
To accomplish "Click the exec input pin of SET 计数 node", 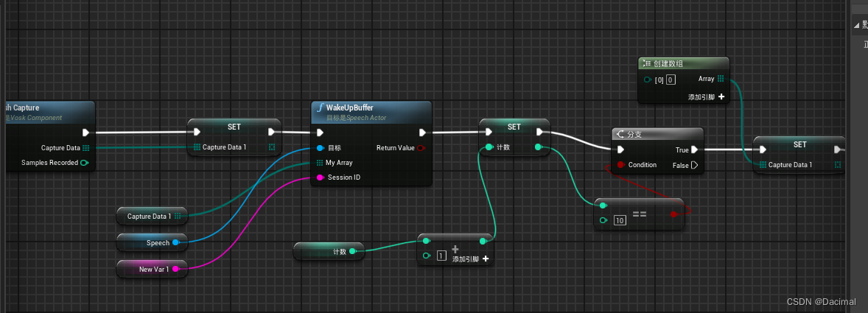I will [489, 132].
